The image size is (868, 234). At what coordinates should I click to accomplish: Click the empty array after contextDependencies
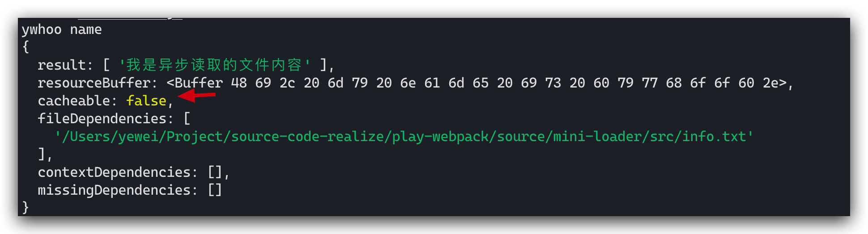click(215, 172)
